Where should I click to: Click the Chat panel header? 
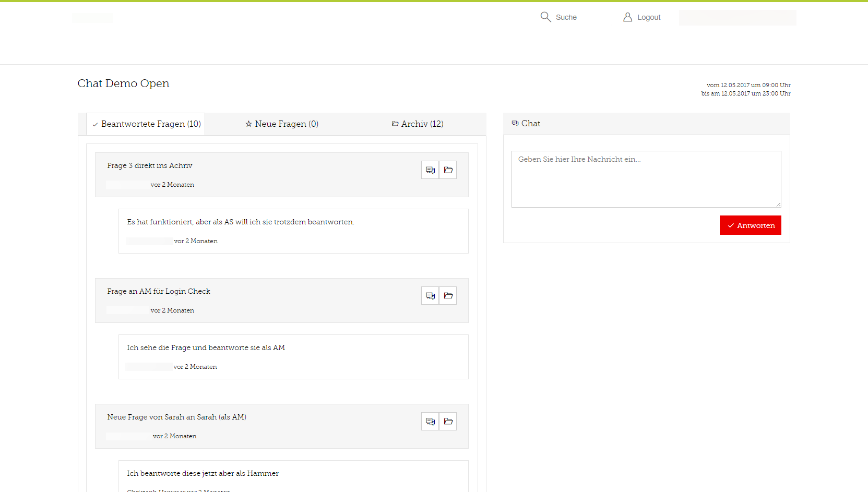pos(531,124)
